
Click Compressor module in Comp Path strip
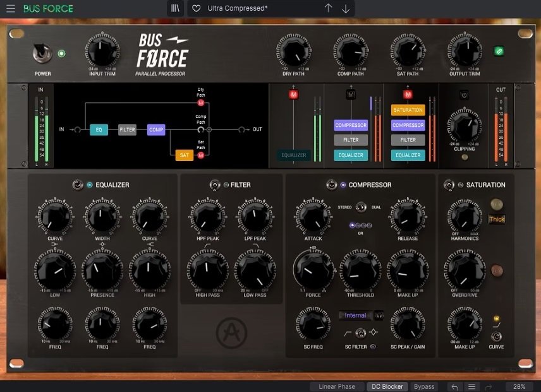[x=351, y=125]
